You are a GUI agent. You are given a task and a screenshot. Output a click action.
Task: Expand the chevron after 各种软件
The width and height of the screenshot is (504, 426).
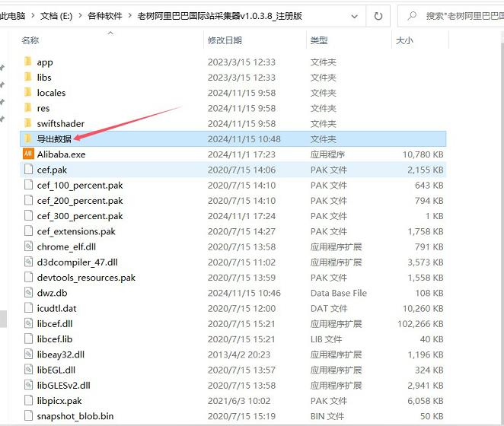[x=130, y=15]
